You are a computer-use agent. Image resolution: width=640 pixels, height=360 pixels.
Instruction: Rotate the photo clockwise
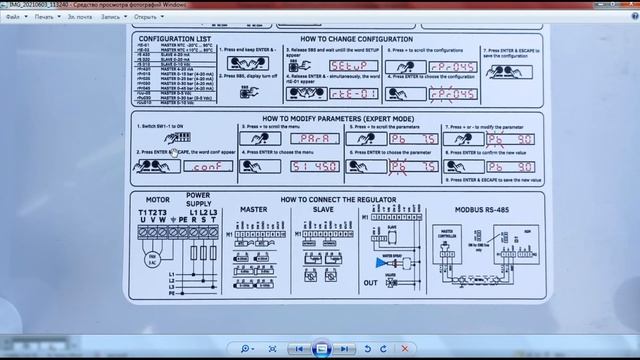(383, 349)
